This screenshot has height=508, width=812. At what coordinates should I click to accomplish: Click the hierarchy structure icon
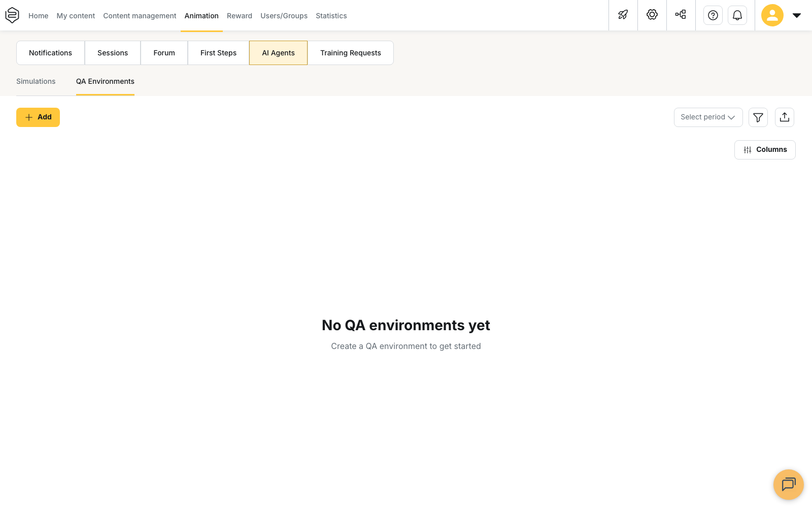tap(681, 15)
